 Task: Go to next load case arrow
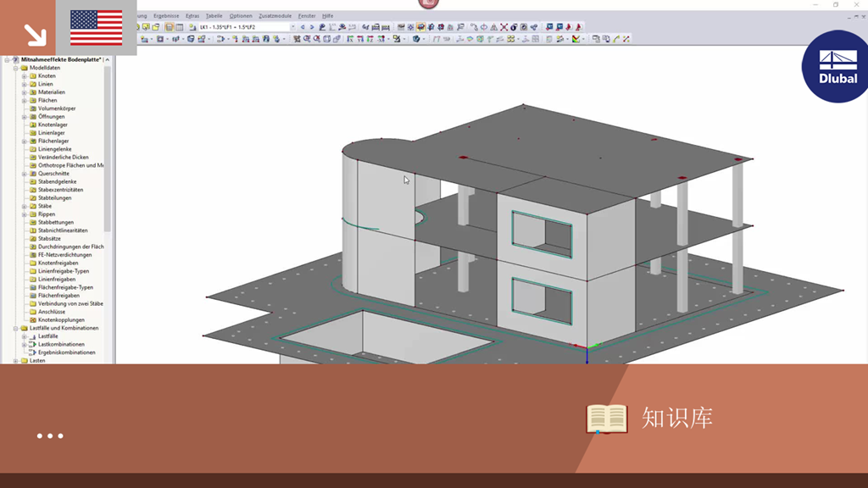312,26
